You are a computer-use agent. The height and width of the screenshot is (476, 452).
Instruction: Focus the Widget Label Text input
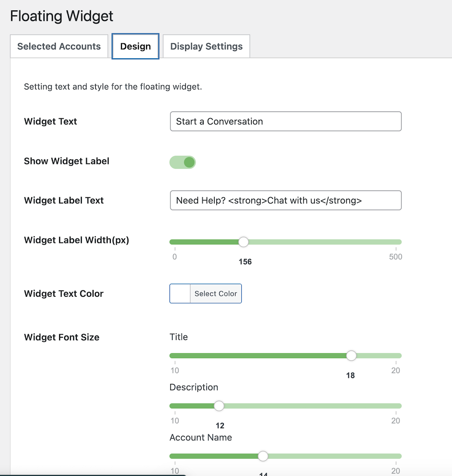point(285,201)
